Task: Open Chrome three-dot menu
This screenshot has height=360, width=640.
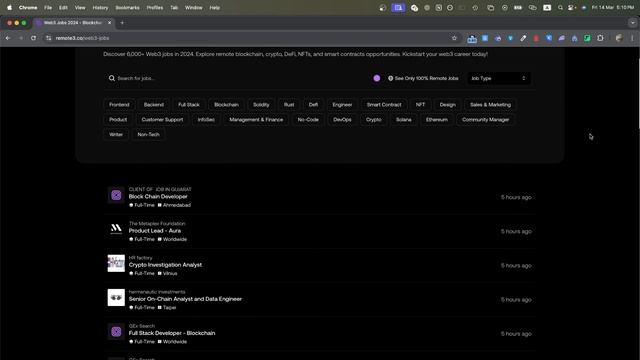Action: pos(632,38)
